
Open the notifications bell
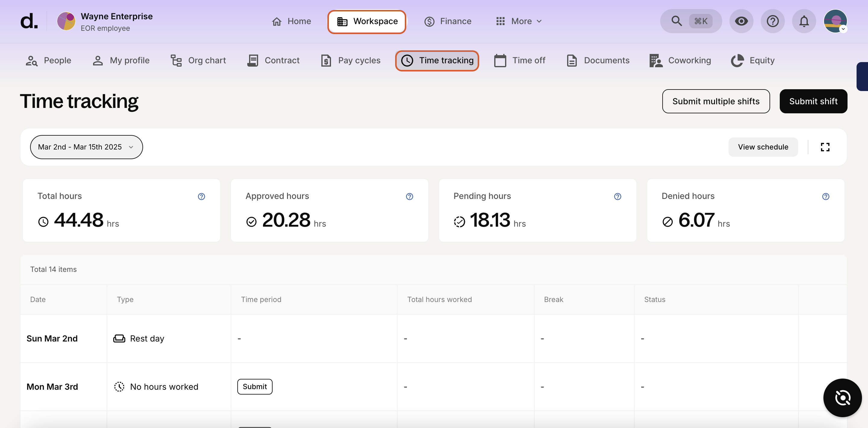coord(804,21)
